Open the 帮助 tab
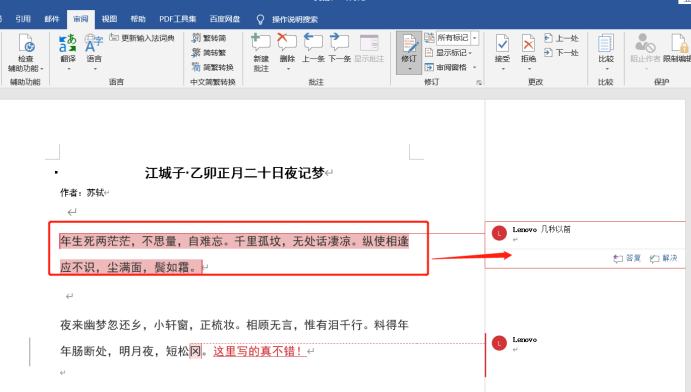The height and width of the screenshot is (392, 691). (138, 19)
